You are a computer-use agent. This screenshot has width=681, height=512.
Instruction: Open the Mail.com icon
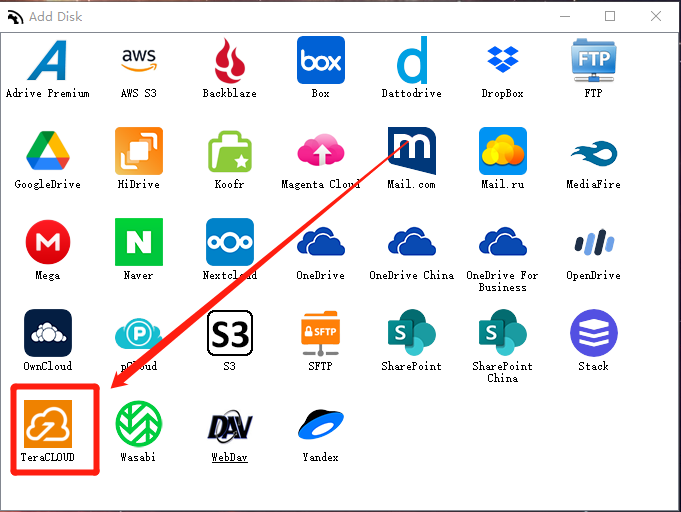pyautogui.click(x=412, y=151)
